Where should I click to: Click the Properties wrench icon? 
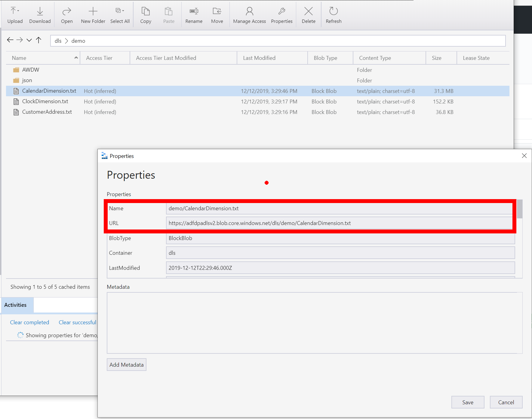(x=281, y=11)
